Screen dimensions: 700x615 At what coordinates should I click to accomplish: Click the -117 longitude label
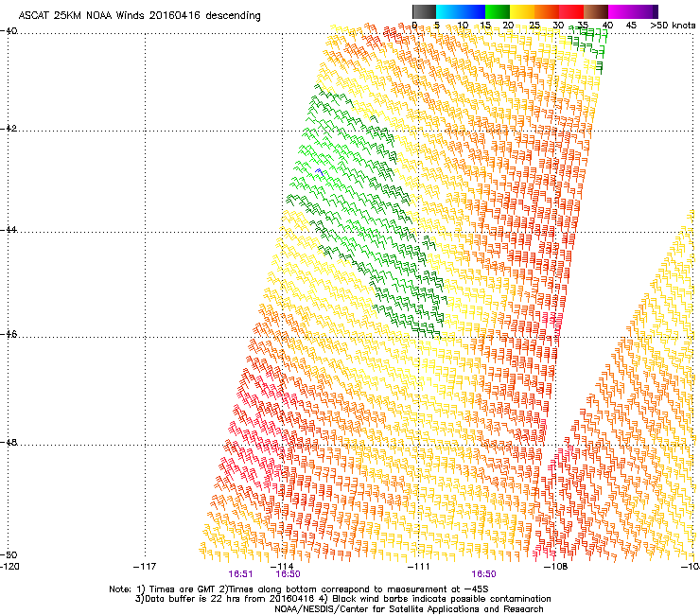click(145, 567)
